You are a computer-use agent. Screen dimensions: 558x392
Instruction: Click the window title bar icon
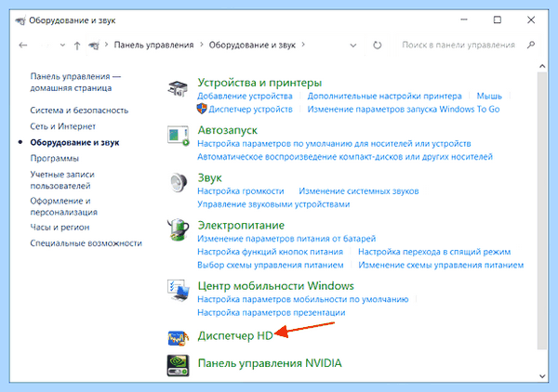(x=20, y=20)
